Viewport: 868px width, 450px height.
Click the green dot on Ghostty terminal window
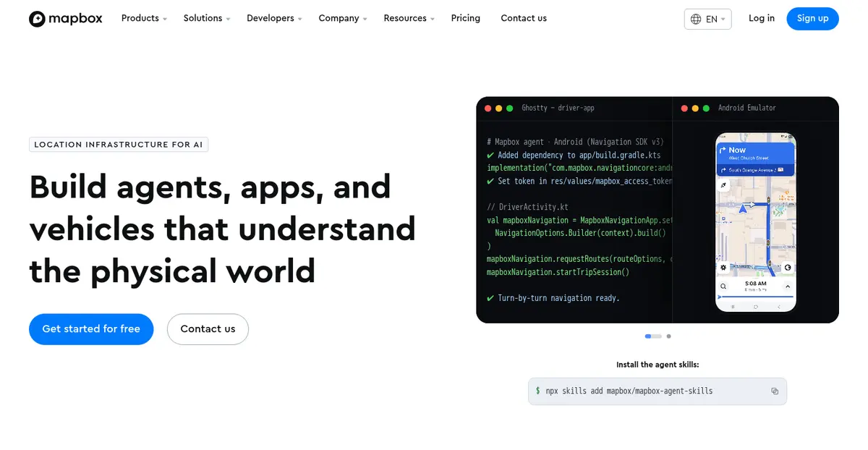510,109
